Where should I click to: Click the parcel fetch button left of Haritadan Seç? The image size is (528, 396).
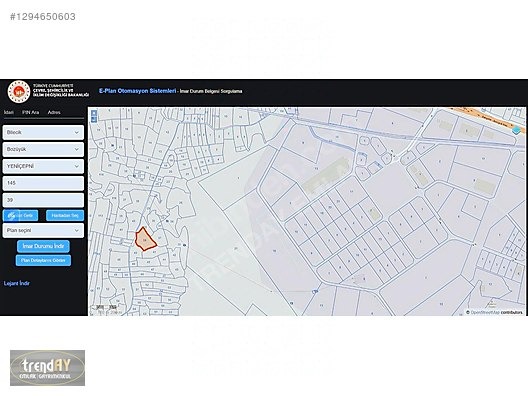click(21, 216)
